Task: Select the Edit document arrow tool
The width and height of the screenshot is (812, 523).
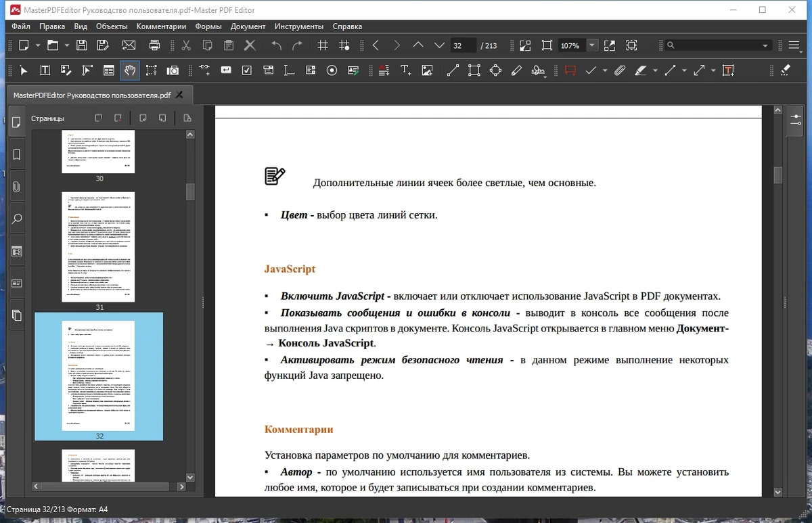Action: (x=24, y=70)
